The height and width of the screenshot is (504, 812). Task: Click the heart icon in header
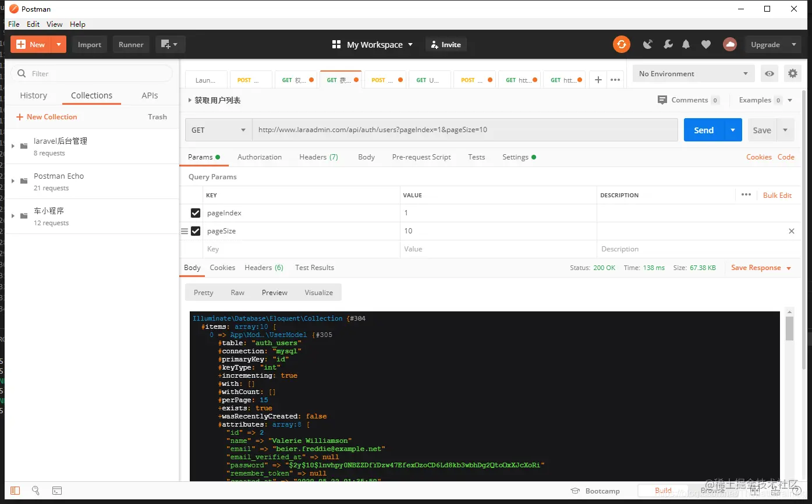705,44
